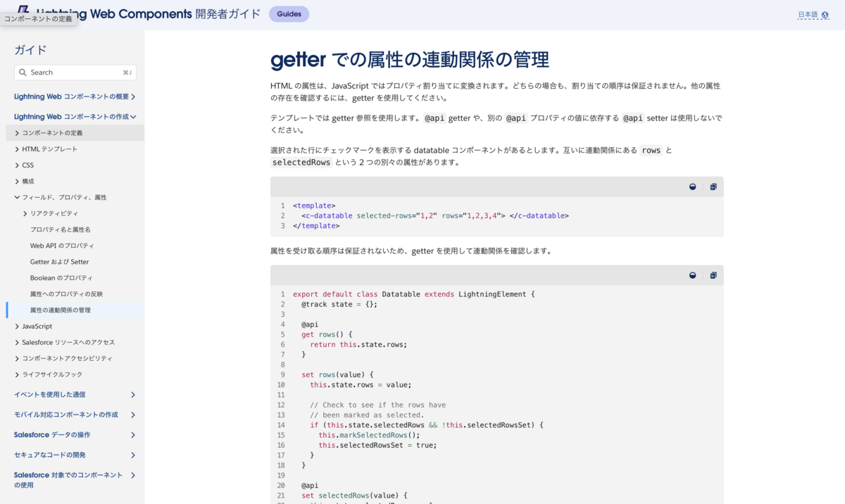
Task: Click the Lightning Web Components logo icon
Action: [23, 10]
